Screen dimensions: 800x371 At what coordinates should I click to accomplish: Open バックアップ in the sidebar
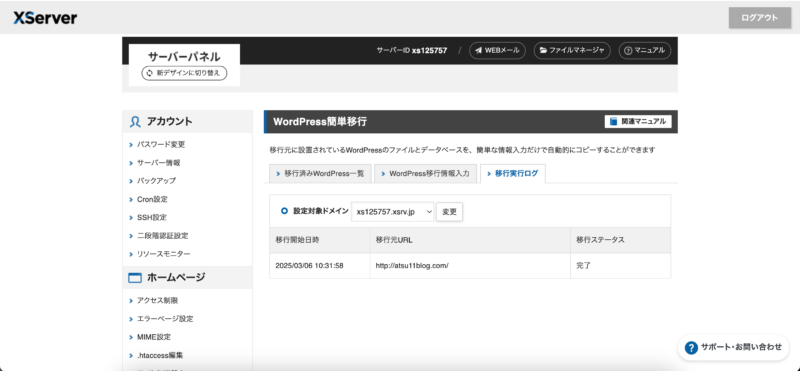(x=156, y=181)
